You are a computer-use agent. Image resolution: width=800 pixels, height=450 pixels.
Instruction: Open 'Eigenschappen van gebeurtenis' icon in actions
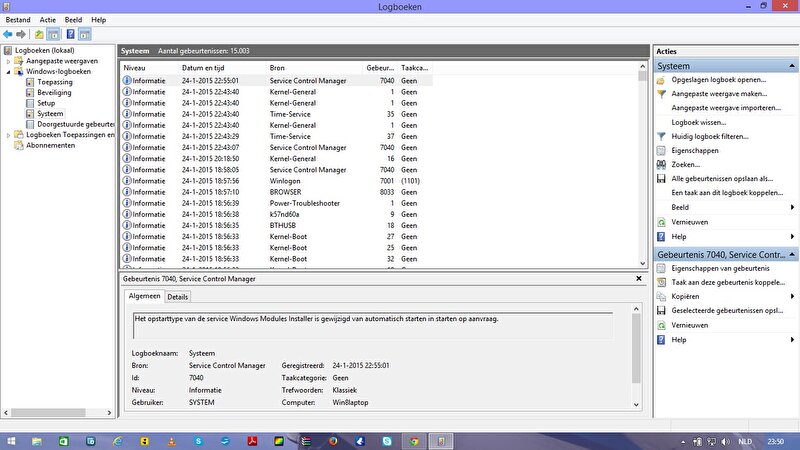pyautogui.click(x=661, y=268)
